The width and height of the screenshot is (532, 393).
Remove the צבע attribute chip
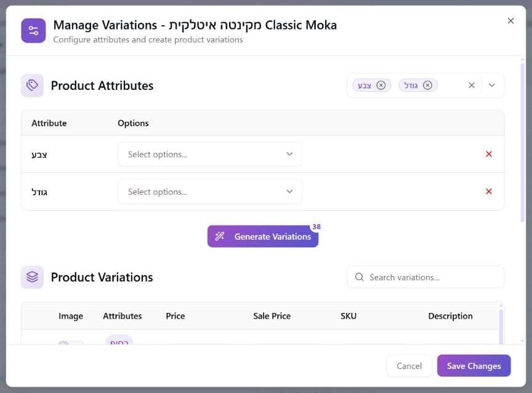[381, 85]
